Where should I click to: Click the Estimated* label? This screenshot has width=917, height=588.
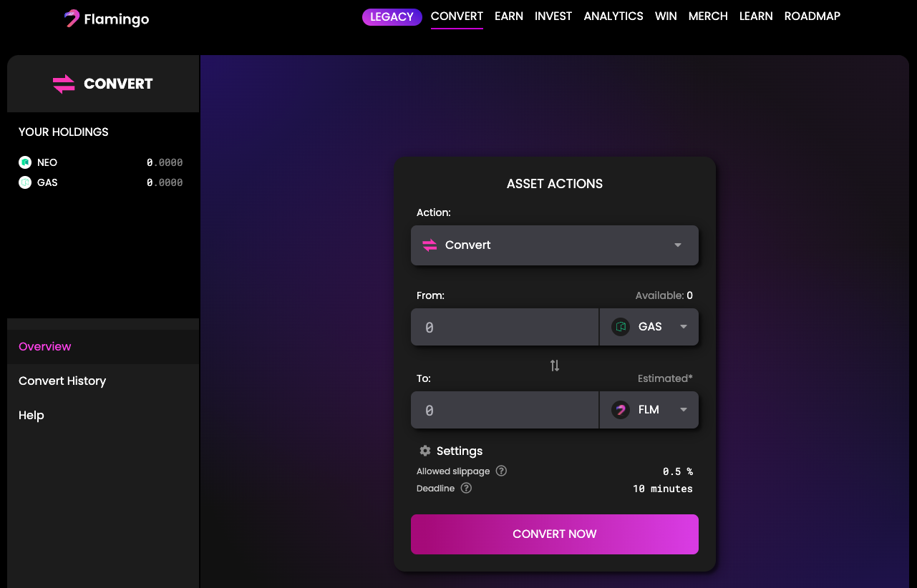point(665,378)
